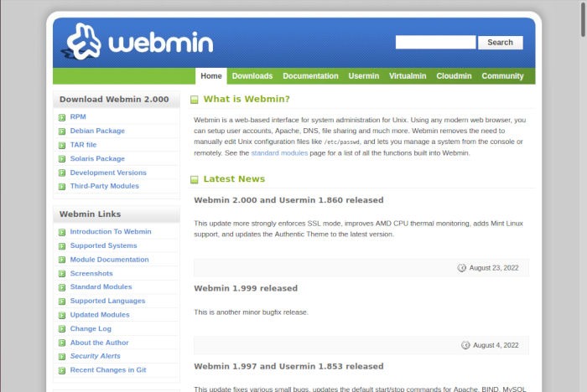Screen dimensions: 587x392
Task: Click the arrow icon beside Module Documentation
Action: 62,260
